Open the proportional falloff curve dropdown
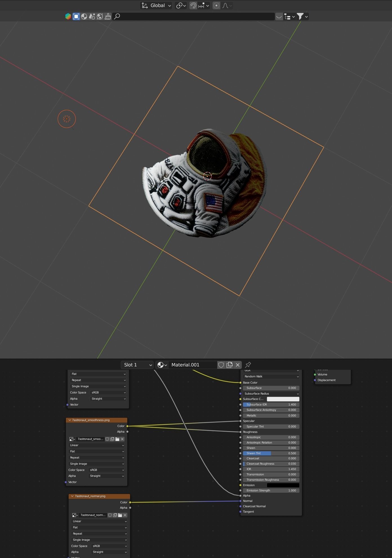The width and height of the screenshot is (392, 558). pyautogui.click(x=227, y=6)
